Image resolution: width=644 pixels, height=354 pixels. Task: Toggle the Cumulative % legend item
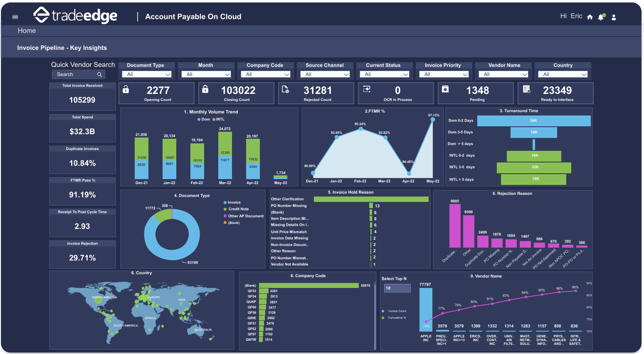click(396, 318)
